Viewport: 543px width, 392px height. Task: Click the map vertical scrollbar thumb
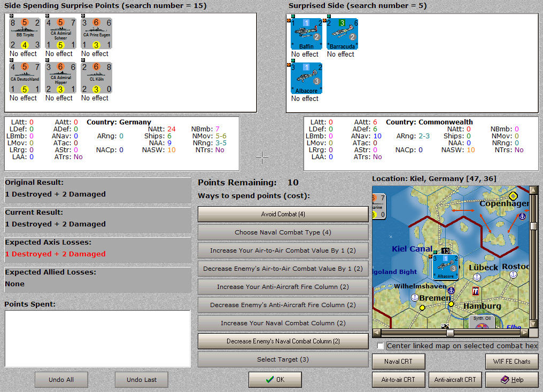[534, 226]
